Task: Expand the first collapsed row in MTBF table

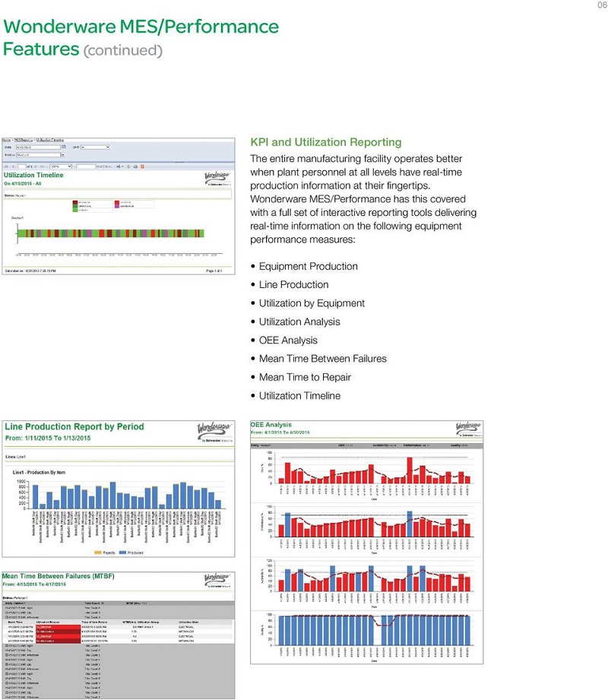Action: (6, 609)
